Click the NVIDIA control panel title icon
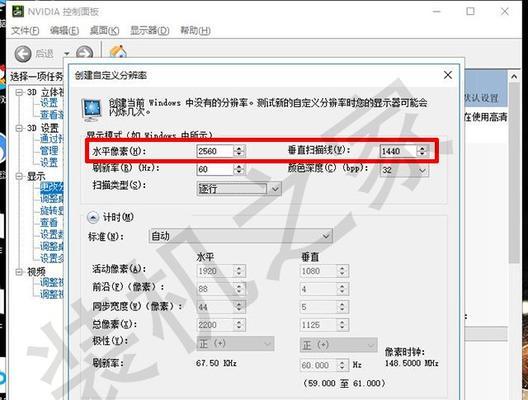The height and width of the screenshot is (400, 528). (x=18, y=11)
